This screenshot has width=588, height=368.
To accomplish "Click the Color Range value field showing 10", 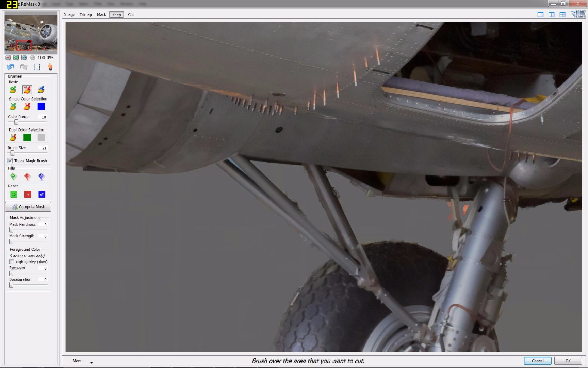I will click(43, 117).
